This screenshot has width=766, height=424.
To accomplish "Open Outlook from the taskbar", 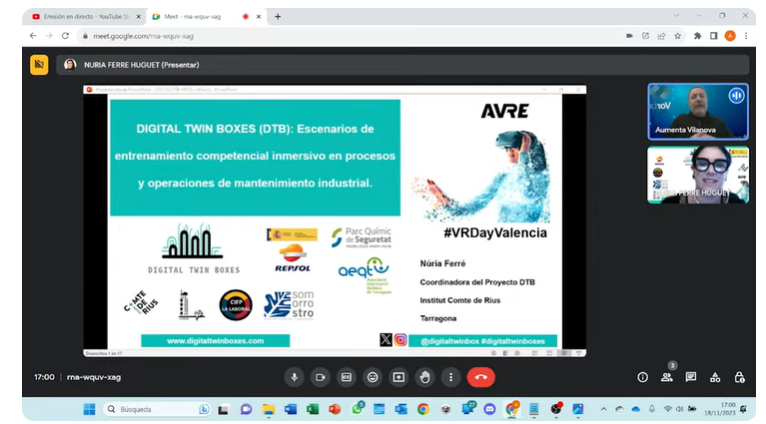I will pyautogui.click(x=401, y=409).
